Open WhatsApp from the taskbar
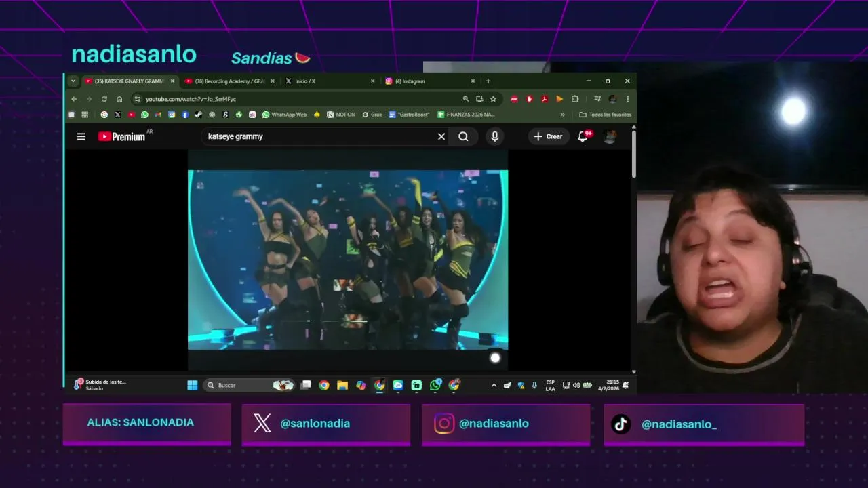This screenshot has height=488, width=868. [x=435, y=385]
